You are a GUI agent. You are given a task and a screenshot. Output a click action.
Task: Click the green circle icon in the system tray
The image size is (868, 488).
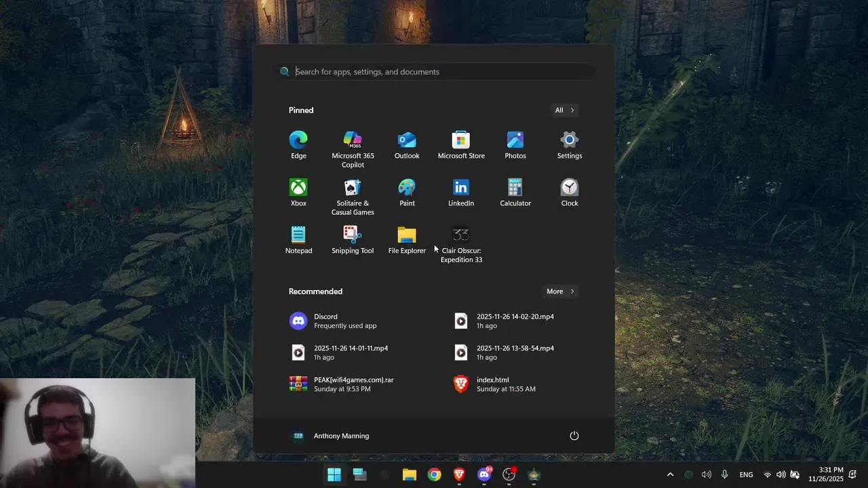coord(688,474)
